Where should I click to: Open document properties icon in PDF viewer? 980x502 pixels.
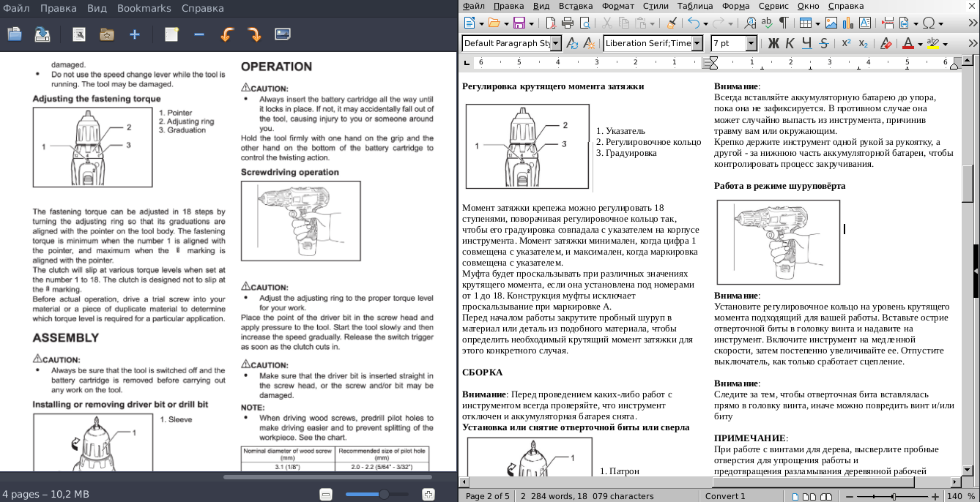79,34
